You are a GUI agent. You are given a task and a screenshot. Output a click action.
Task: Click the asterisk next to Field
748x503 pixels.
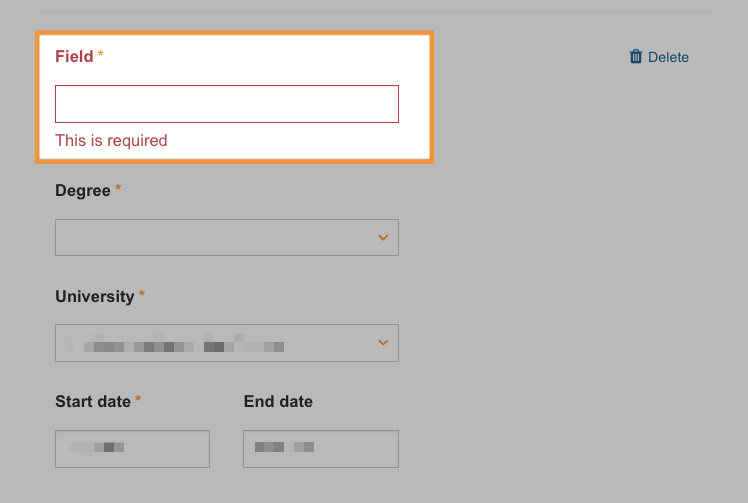101,54
